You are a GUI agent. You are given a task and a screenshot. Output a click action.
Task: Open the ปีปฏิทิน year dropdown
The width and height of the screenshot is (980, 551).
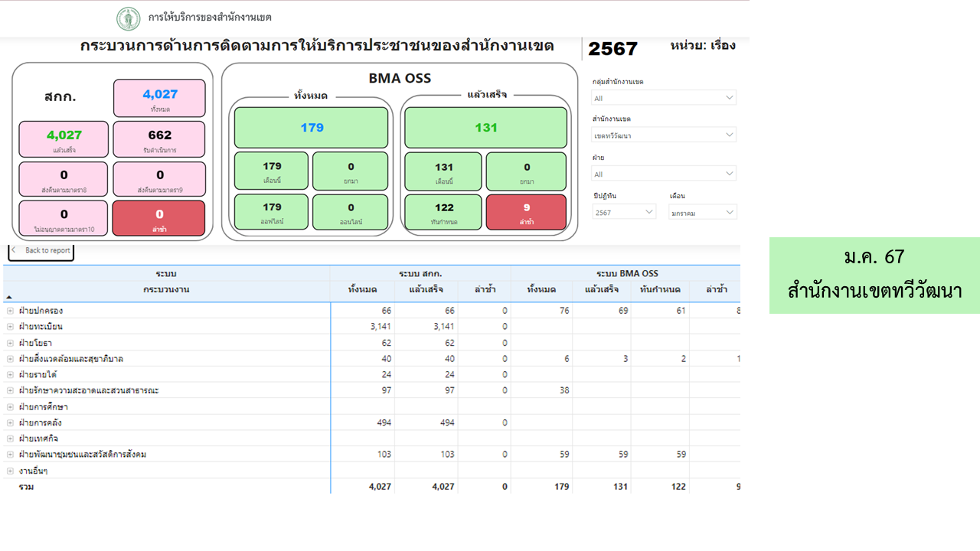click(624, 212)
